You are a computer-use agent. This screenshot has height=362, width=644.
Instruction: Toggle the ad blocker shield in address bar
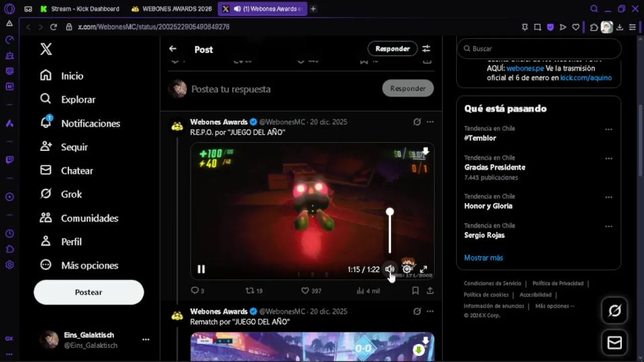[550, 27]
